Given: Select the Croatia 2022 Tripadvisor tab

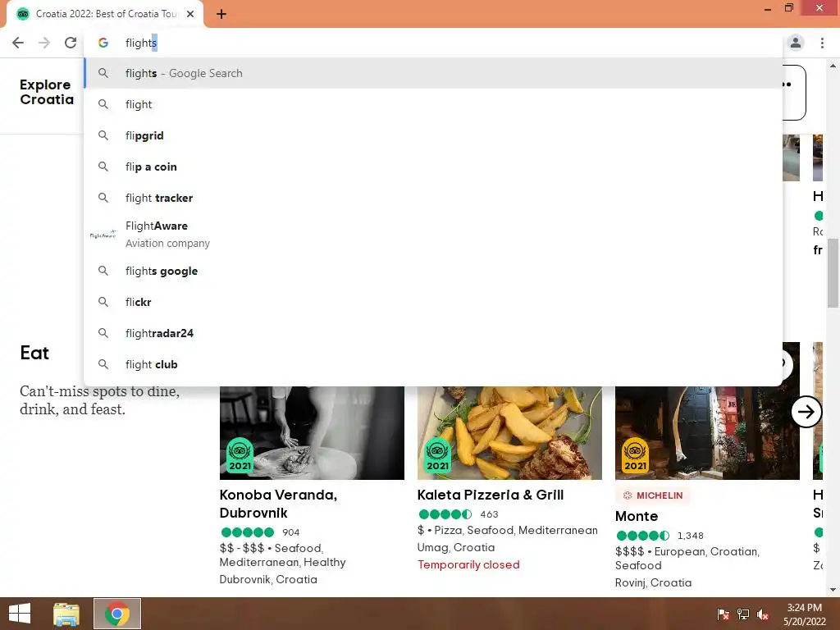Looking at the screenshot, I should pyautogui.click(x=105, y=14).
